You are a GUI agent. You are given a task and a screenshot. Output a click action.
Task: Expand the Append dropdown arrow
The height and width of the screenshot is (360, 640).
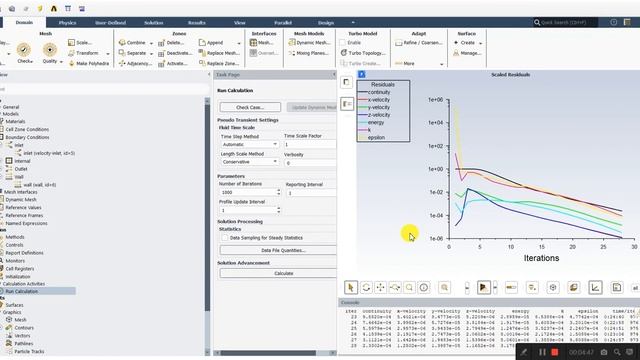pyautogui.click(x=239, y=43)
